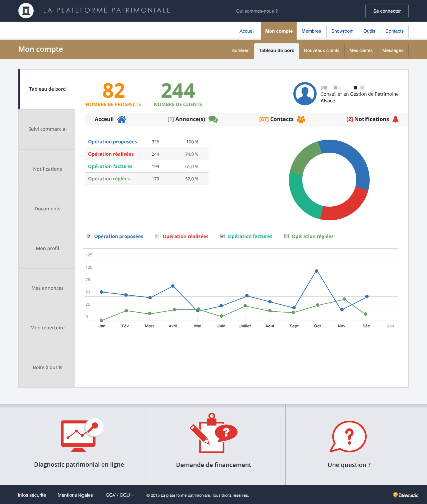Click the green Nov data point

(344, 299)
